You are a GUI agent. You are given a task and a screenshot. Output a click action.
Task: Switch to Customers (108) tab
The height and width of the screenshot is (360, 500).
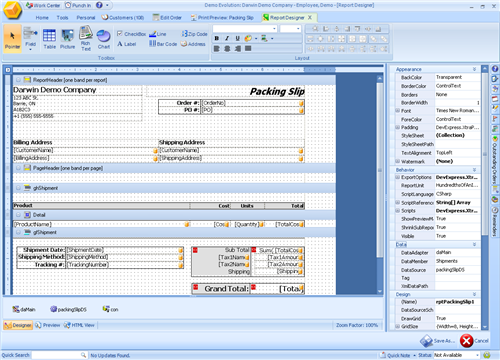[123, 18]
